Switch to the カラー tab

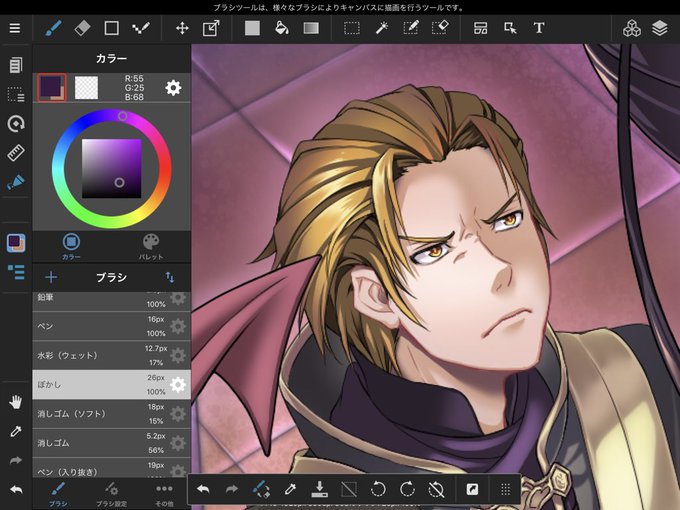[x=71, y=246]
